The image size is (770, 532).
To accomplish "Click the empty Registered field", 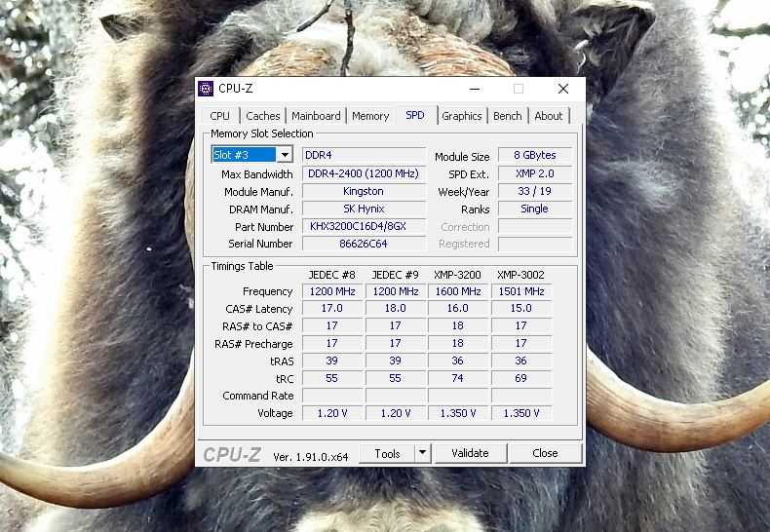I will click(535, 244).
